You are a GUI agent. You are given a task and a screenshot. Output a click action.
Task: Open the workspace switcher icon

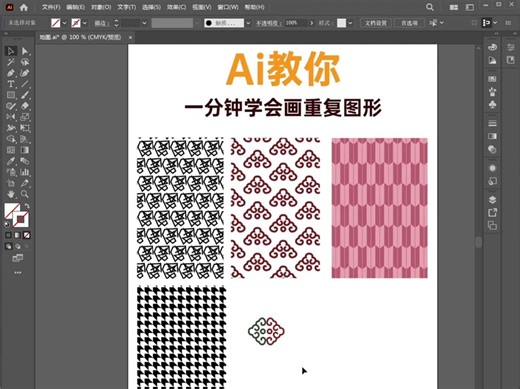click(470, 7)
